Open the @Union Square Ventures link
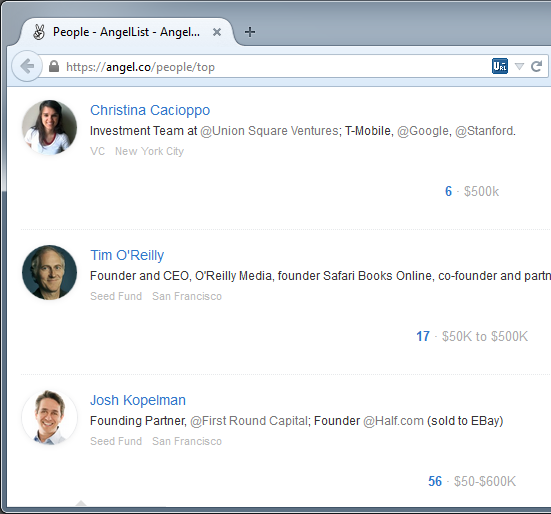 (x=270, y=131)
